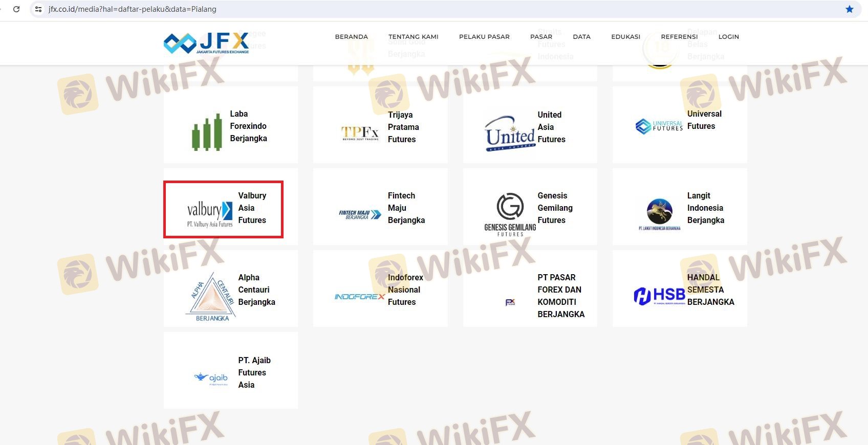
Task: Click the Langit Indonesia Berjangka round logo
Action: coord(660,214)
